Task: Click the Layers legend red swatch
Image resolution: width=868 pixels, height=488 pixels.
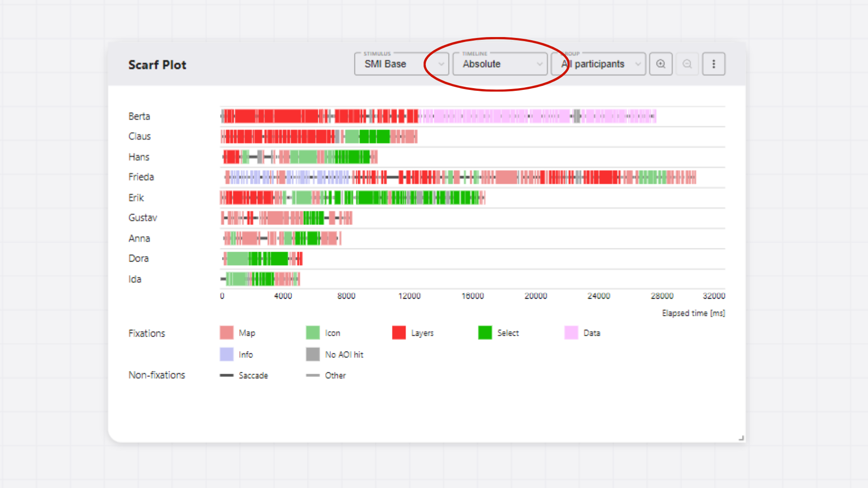Action: 399,333
